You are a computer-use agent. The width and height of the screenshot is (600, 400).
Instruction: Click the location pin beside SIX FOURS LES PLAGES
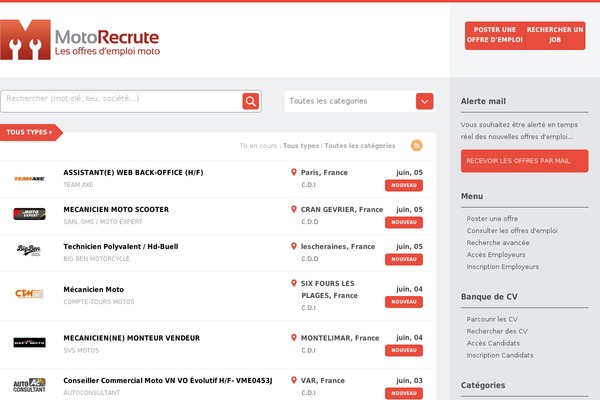[294, 283]
